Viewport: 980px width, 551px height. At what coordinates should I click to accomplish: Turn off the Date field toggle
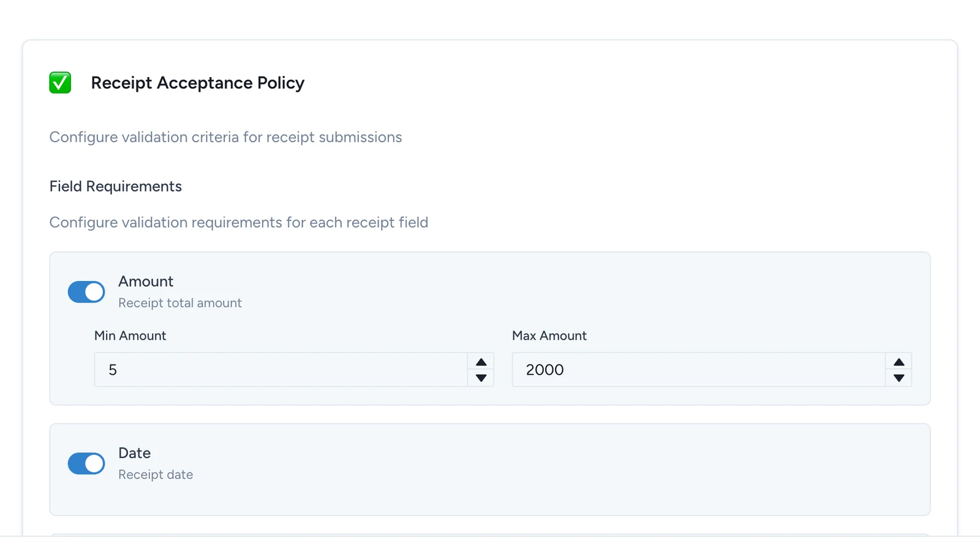tap(86, 463)
